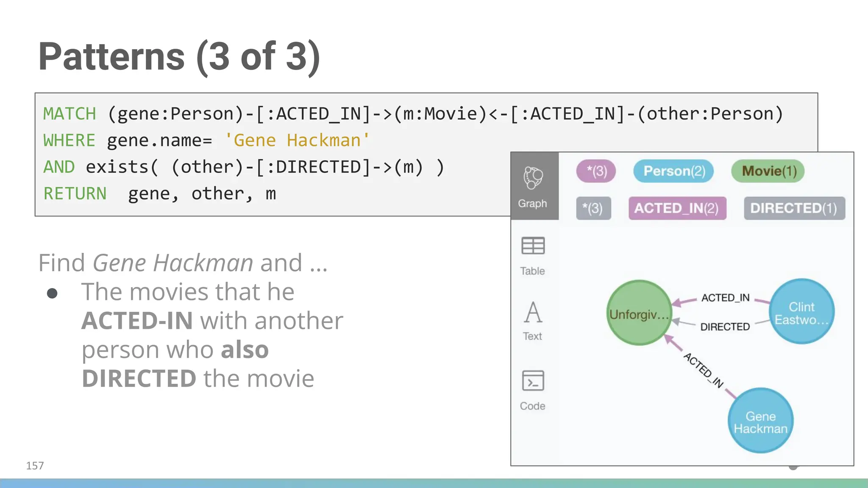Viewport: 868px width, 488px height.
Task: Click the Code terminal icon
Action: tap(533, 380)
